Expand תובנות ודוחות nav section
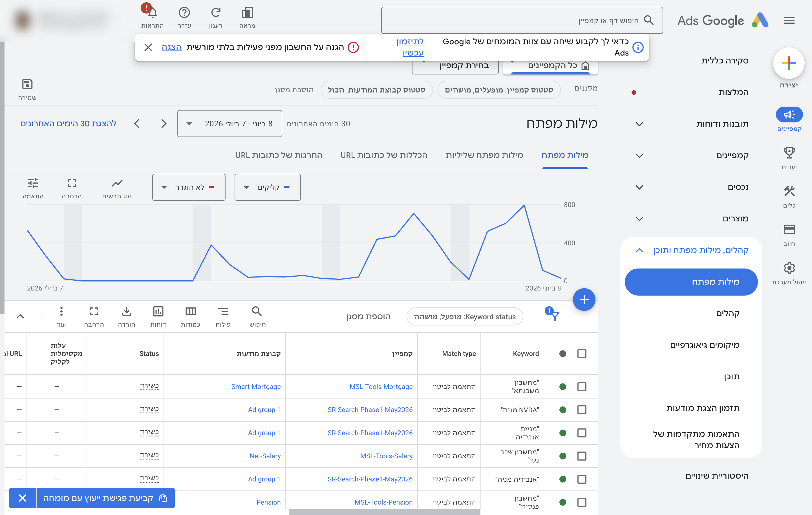Viewport: 812px width, 515px height. point(639,124)
